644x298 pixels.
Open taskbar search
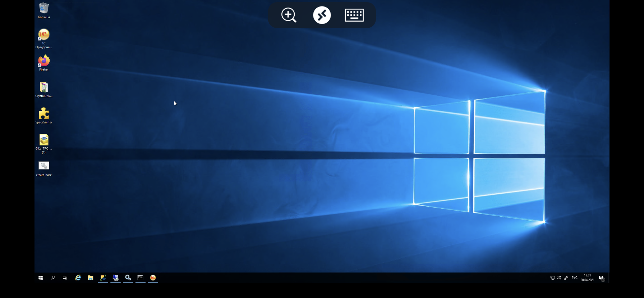tap(53, 278)
